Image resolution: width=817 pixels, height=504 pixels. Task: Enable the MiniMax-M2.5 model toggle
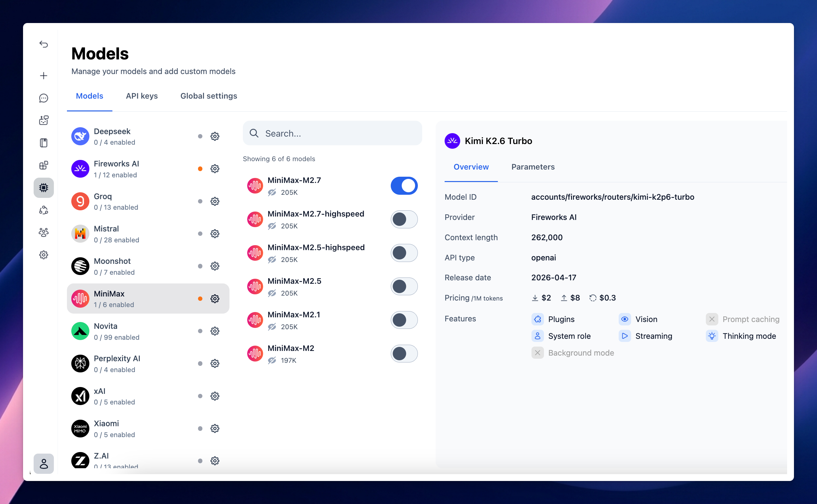(404, 286)
